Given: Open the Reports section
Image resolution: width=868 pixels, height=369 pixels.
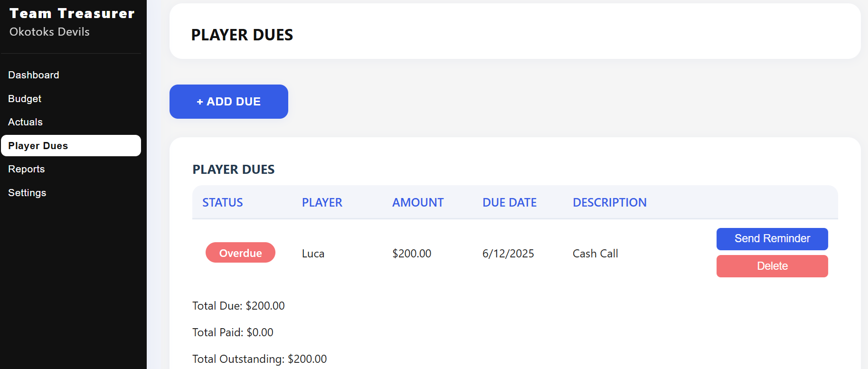Looking at the screenshot, I should pyautogui.click(x=26, y=169).
